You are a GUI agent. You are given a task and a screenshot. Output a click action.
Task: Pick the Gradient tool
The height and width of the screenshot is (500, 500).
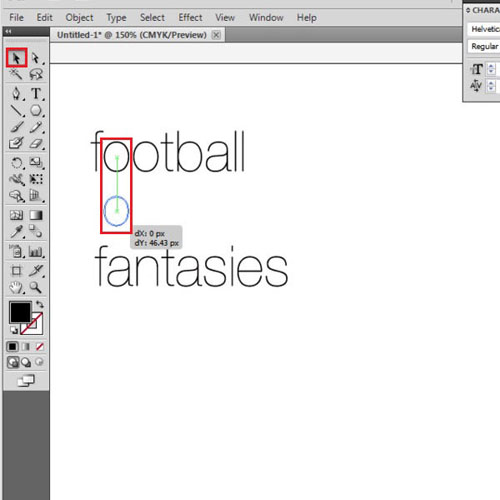[x=36, y=215]
